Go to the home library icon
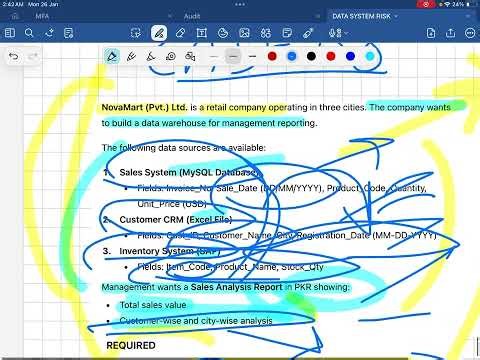 pyautogui.click(x=15, y=16)
